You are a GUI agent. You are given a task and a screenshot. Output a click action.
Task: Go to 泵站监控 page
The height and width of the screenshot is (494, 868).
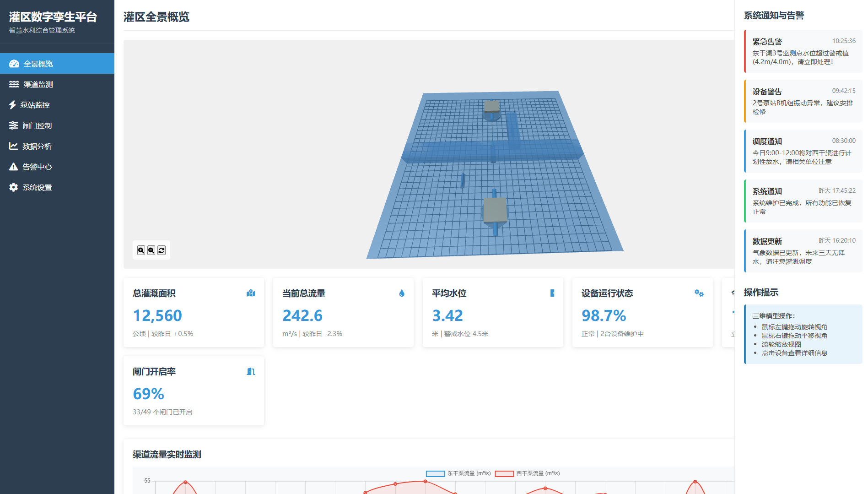[x=35, y=105]
